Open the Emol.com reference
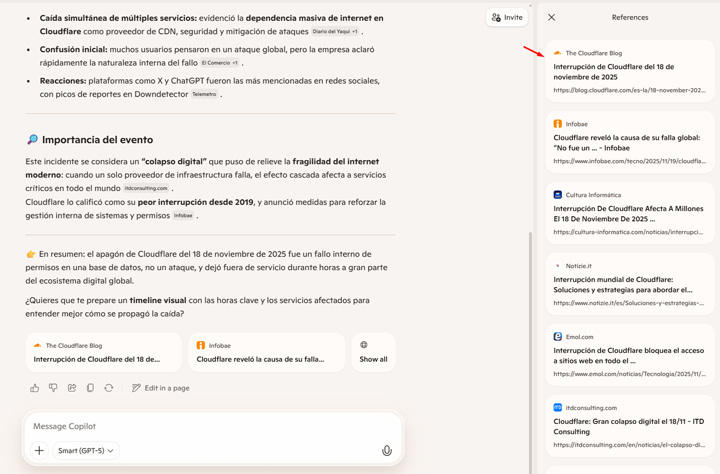The height and width of the screenshot is (474, 720). pyautogui.click(x=629, y=355)
